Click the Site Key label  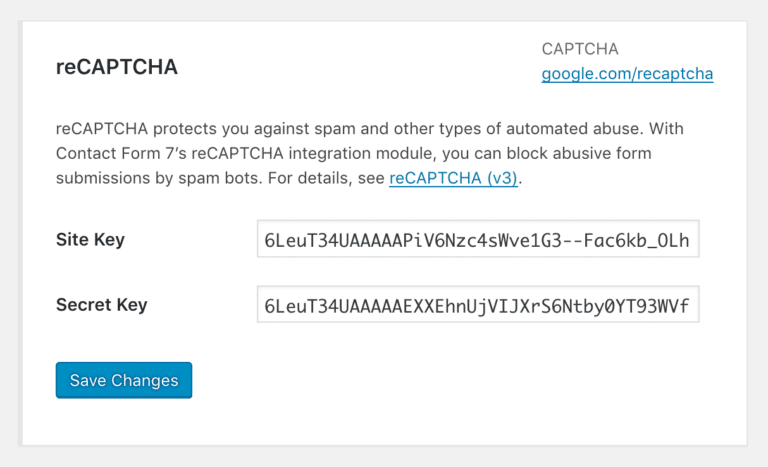(x=90, y=240)
